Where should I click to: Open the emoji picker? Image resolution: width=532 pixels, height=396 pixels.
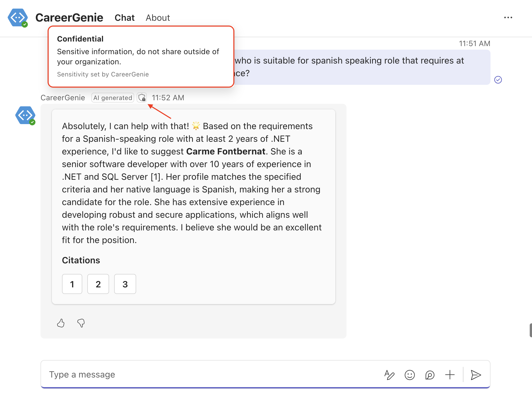click(410, 375)
